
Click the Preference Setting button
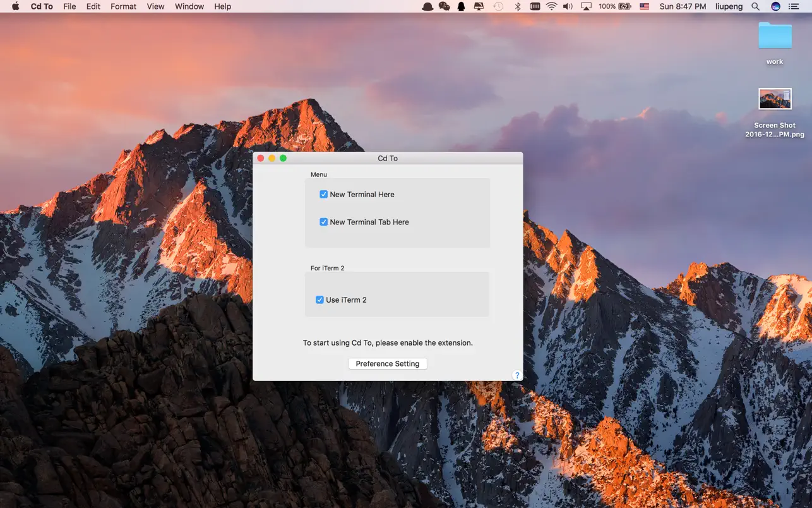pyautogui.click(x=388, y=364)
